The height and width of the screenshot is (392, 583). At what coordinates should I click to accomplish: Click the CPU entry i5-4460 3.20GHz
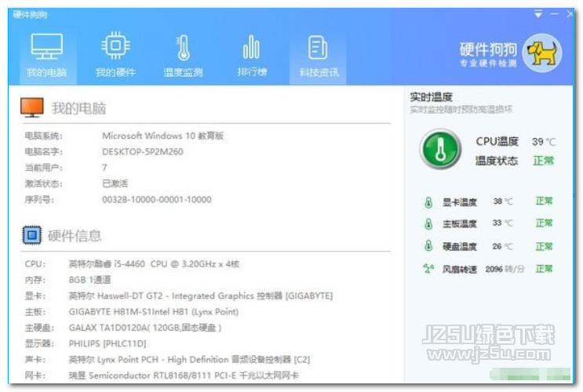tap(154, 264)
